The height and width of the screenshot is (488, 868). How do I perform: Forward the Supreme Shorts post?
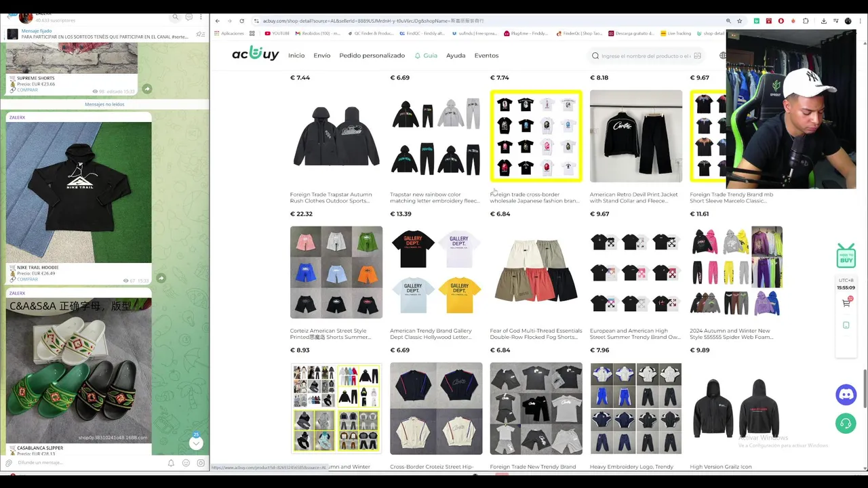(146, 89)
